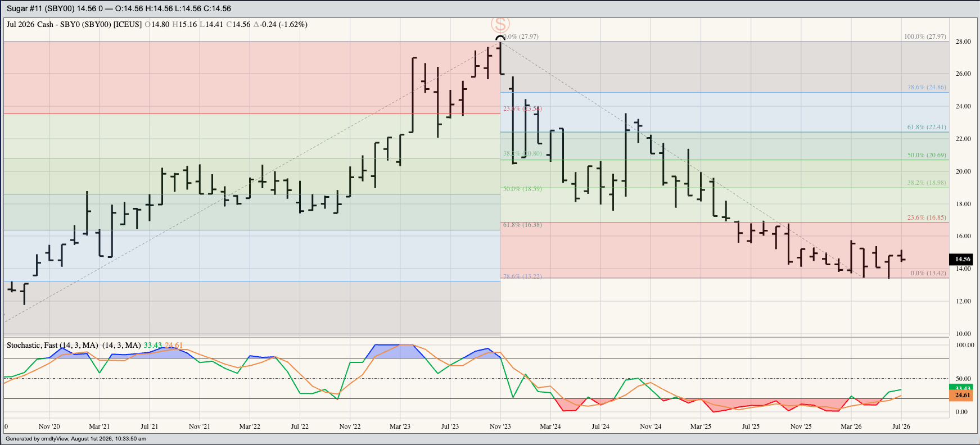Viewport: 980px width, 445px height.
Task: Click the Nov '20 date on the time axis
Action: 49,426
